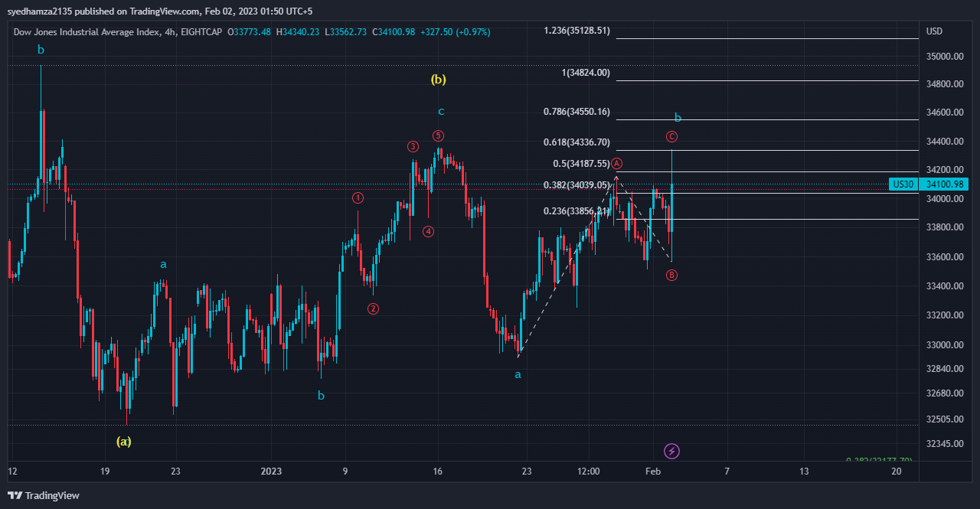Viewport: 980px width, 509px height.
Task: Select the 0.786(34550.16) Fibonacci label
Action: point(577,112)
